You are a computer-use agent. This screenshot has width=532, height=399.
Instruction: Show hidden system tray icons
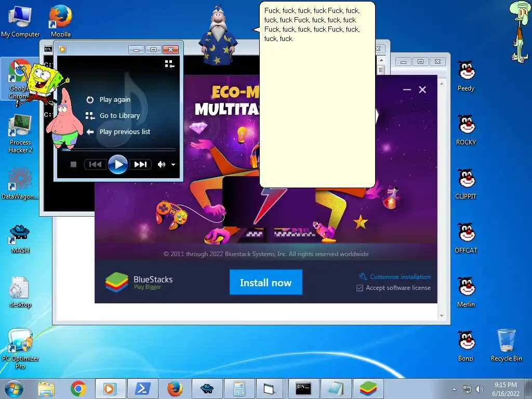point(454,389)
